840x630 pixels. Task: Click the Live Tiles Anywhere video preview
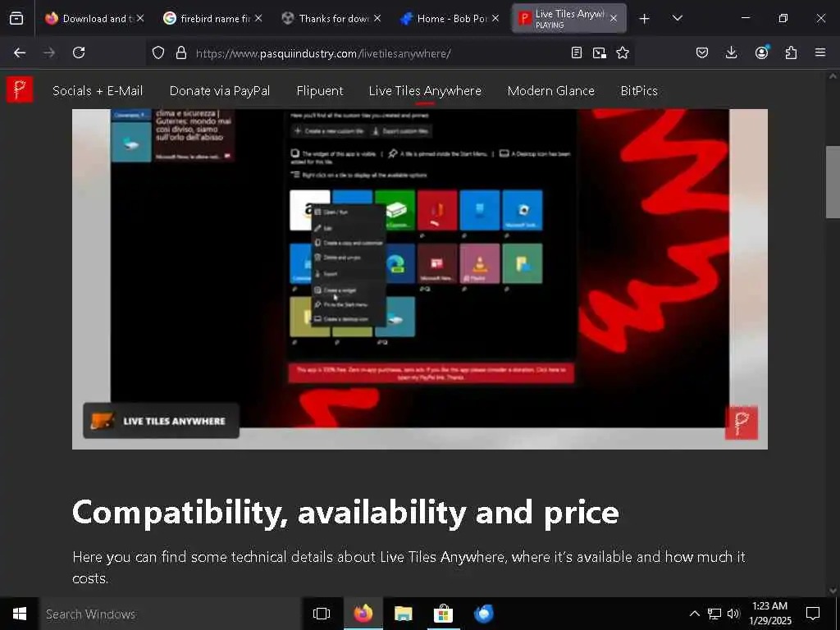click(420, 279)
